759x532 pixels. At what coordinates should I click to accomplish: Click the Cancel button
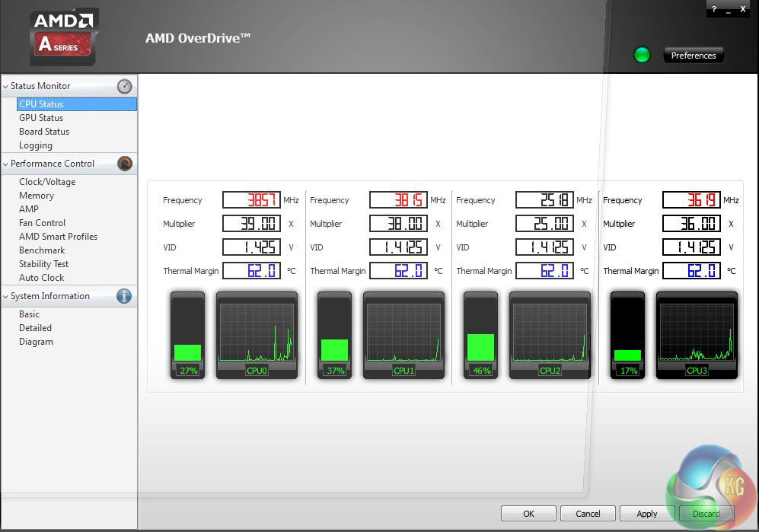click(588, 514)
